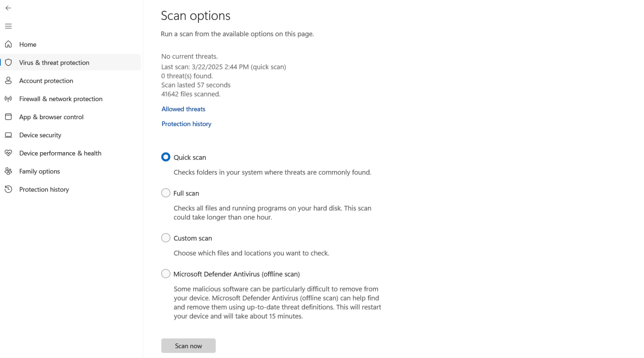Click the Virus & threat protection shield icon
644x358 pixels.
[x=8, y=63]
